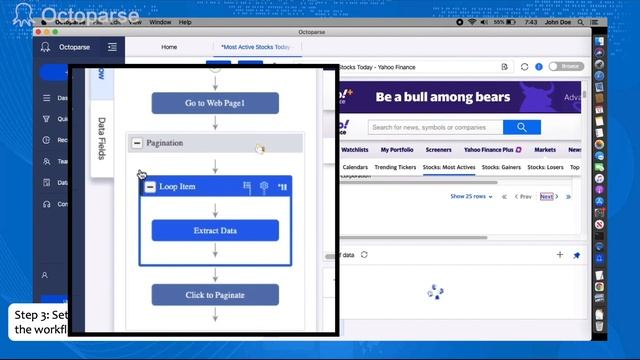Image resolution: width=640 pixels, height=360 pixels.
Task: Toggle the Browse mode switch
Action: pos(566,67)
